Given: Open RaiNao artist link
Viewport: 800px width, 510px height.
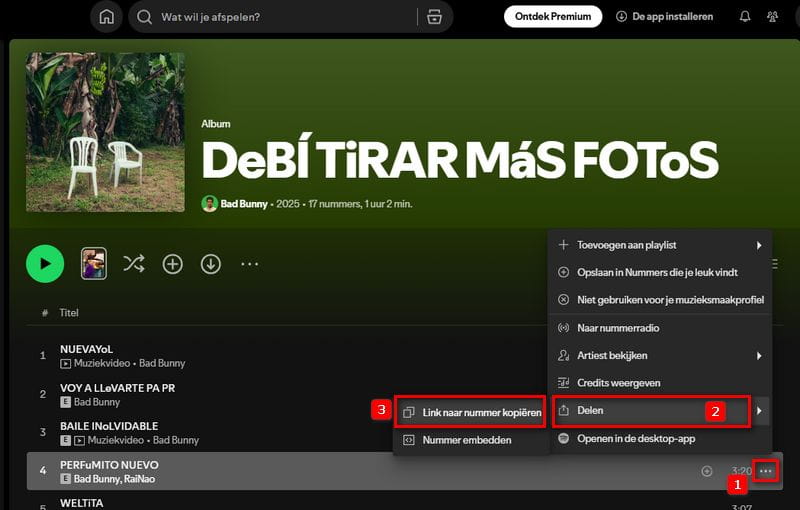Looking at the screenshot, I should 139,479.
